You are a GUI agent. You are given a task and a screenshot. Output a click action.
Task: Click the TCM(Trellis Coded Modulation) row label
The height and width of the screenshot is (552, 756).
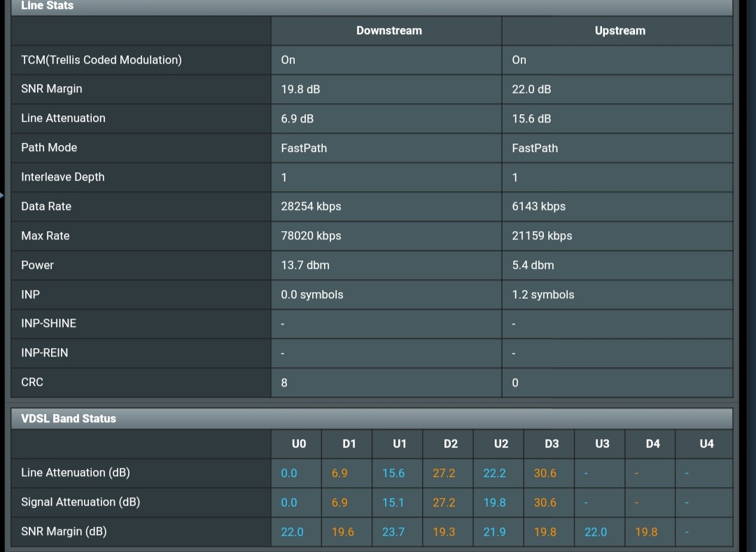pyautogui.click(x=101, y=60)
